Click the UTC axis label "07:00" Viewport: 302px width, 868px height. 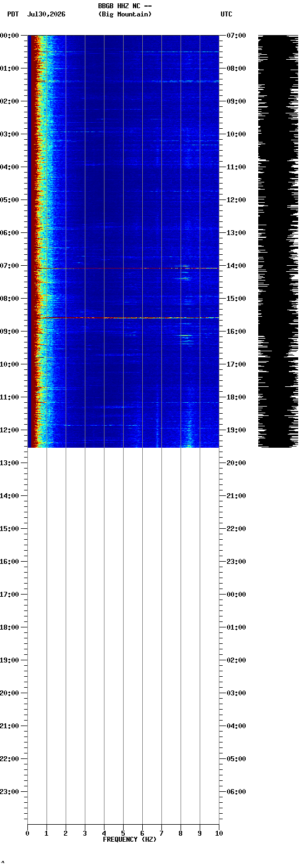point(236,36)
